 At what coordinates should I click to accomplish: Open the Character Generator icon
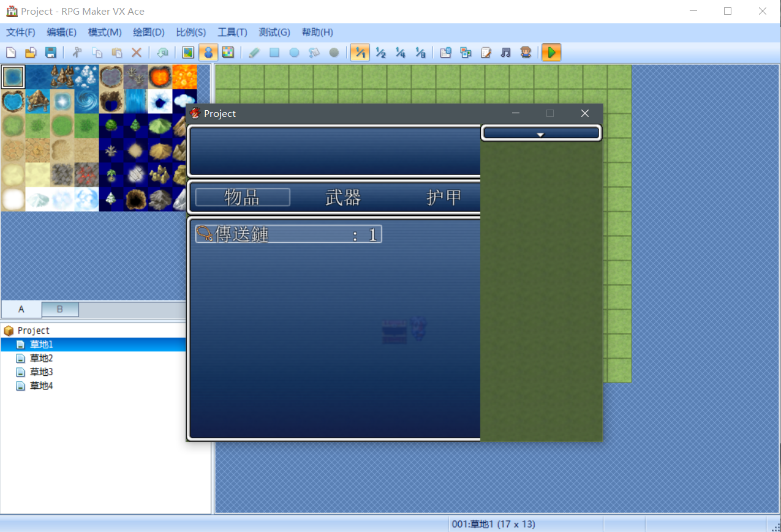(x=526, y=53)
